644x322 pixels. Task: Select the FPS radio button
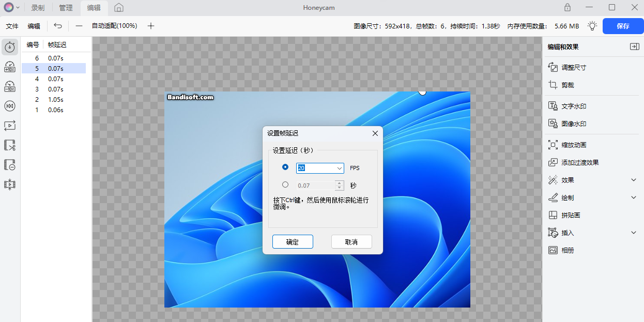tap(285, 167)
